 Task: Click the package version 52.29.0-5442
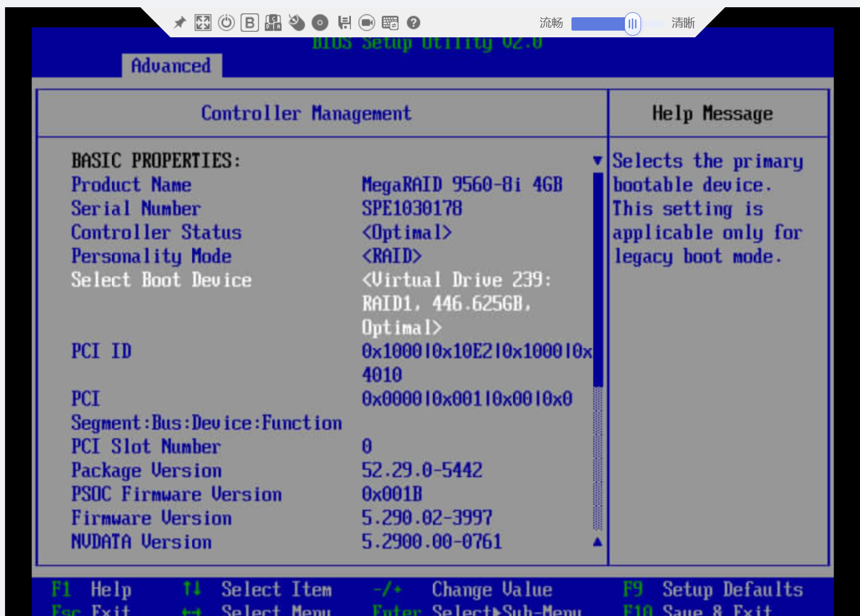(x=422, y=471)
